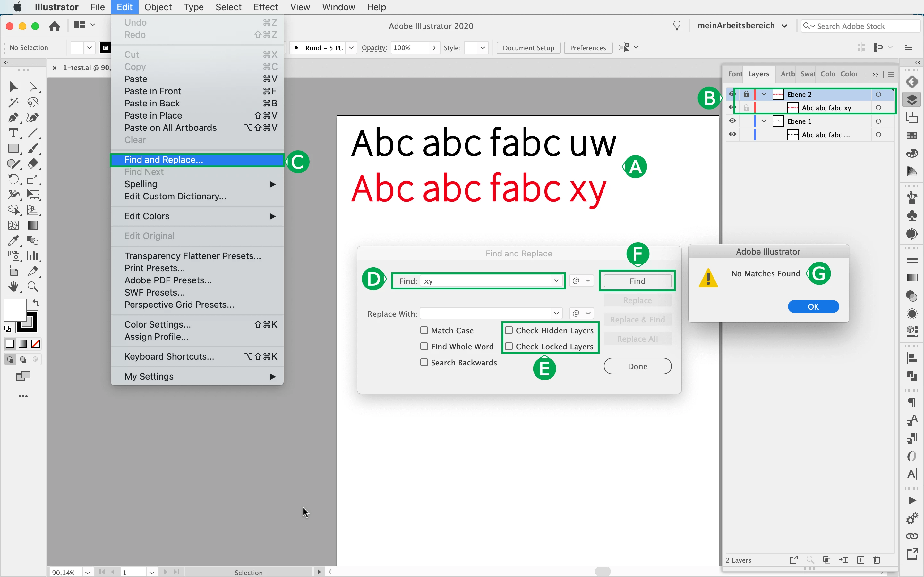Screen dimensions: 924x577
Task: Open the Object menu
Action: point(158,7)
